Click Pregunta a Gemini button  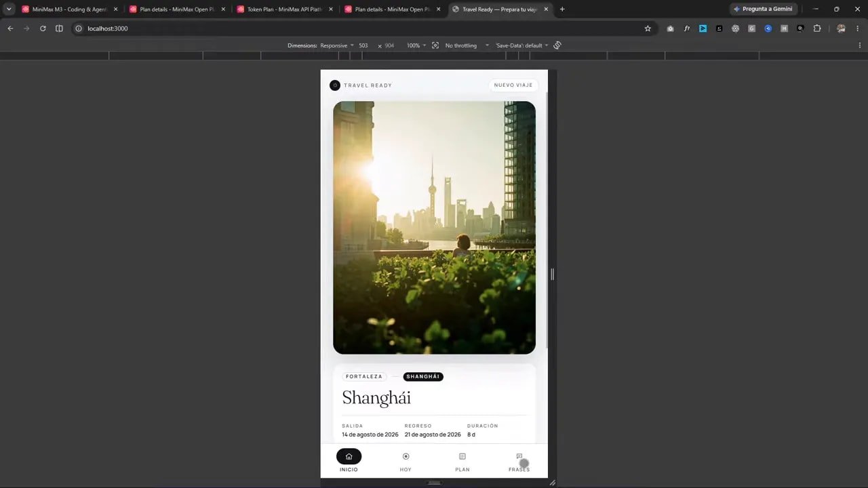coord(763,9)
